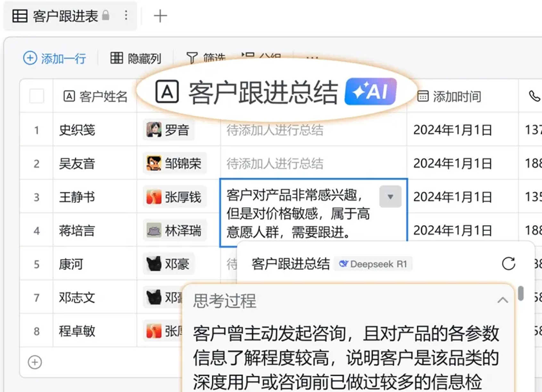This screenshot has width=542, height=392.
Task: Select customer name 史织笺
Action: [77, 130]
